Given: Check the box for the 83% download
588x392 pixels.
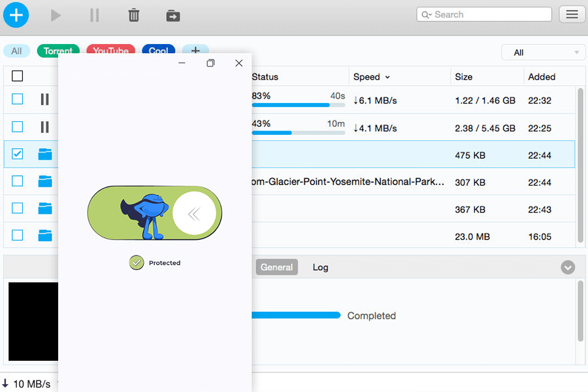Looking at the screenshot, I should click(17, 99).
